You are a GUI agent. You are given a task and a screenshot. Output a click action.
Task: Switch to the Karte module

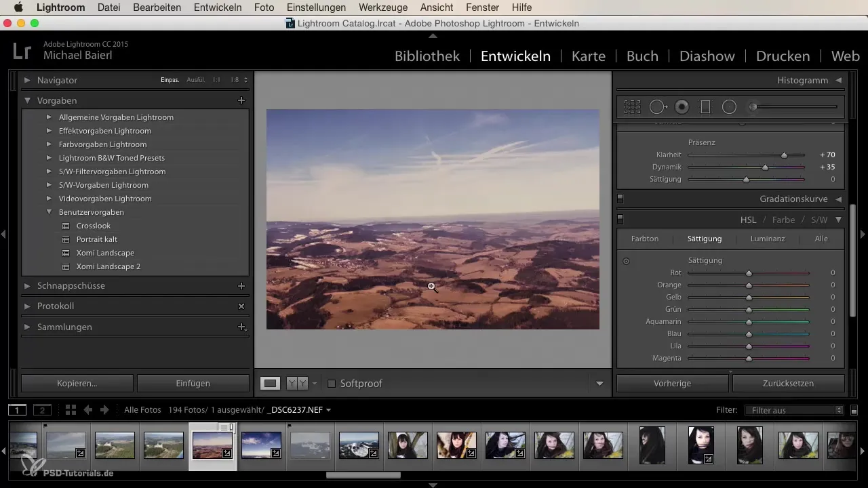tap(589, 56)
